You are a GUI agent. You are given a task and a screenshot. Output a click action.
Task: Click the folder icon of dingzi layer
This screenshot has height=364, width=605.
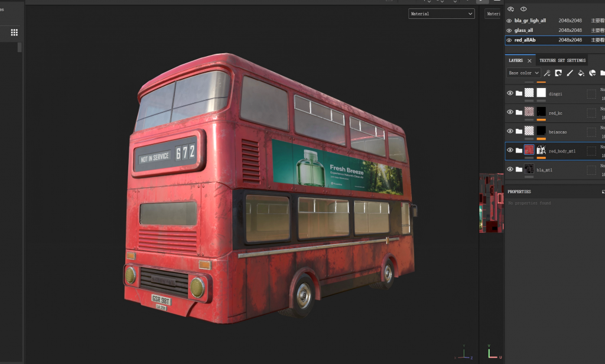coord(519,93)
